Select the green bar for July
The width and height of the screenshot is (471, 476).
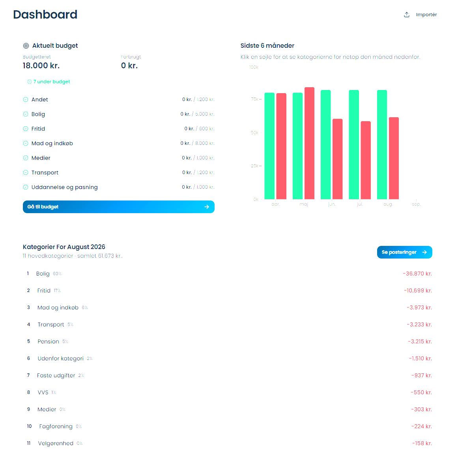(x=354, y=144)
